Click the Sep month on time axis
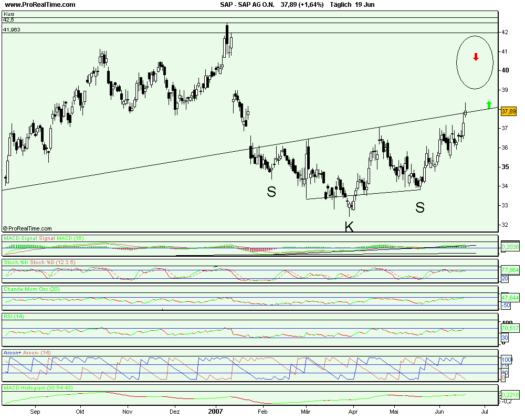The width and height of the screenshot is (525, 420). coord(35,412)
